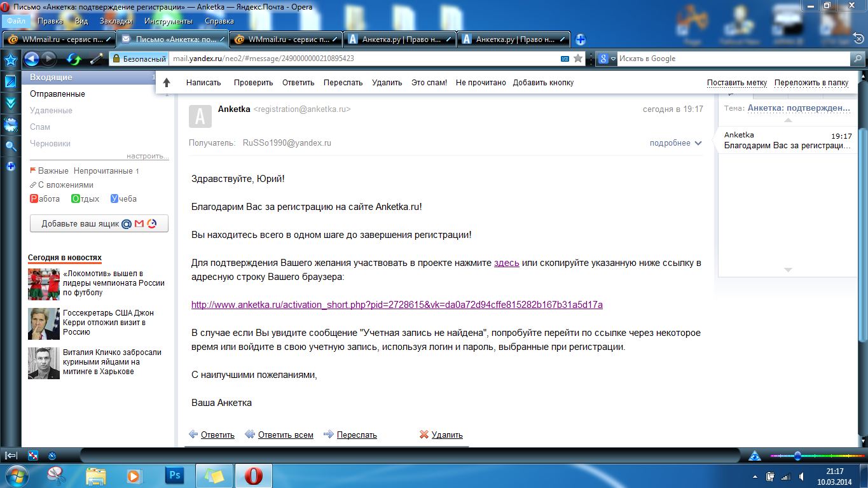Click the add panel plus icon in sidebar
The image size is (868, 488).
[x=11, y=167]
